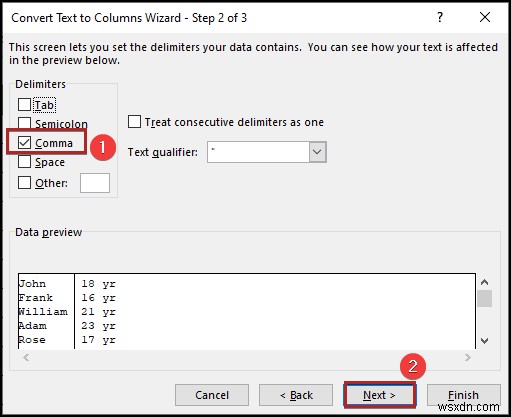Tick the Space delimiter checkbox
511x417 pixels.
click(24, 162)
